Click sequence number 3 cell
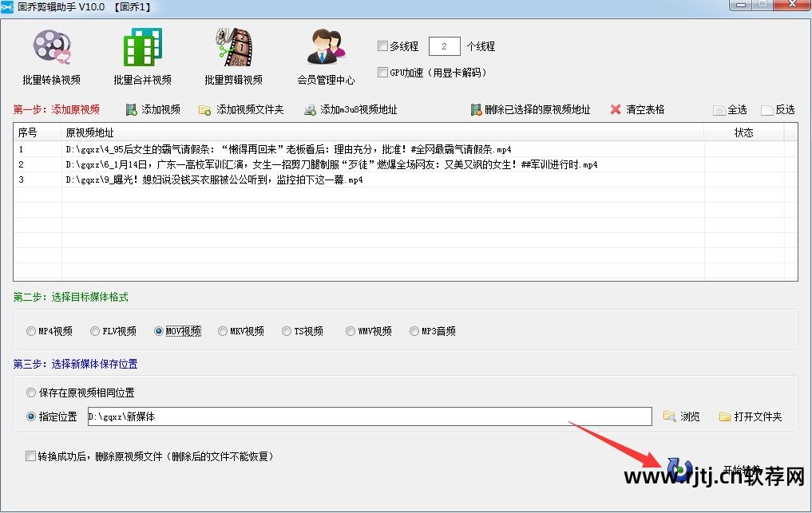This screenshot has width=812, height=513. pyautogui.click(x=38, y=180)
